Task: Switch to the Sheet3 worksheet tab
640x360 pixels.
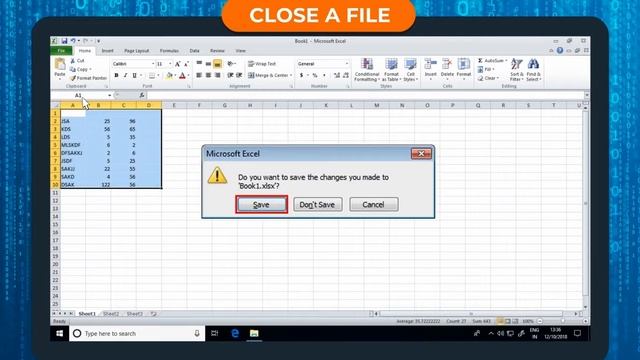Action: [x=135, y=314]
